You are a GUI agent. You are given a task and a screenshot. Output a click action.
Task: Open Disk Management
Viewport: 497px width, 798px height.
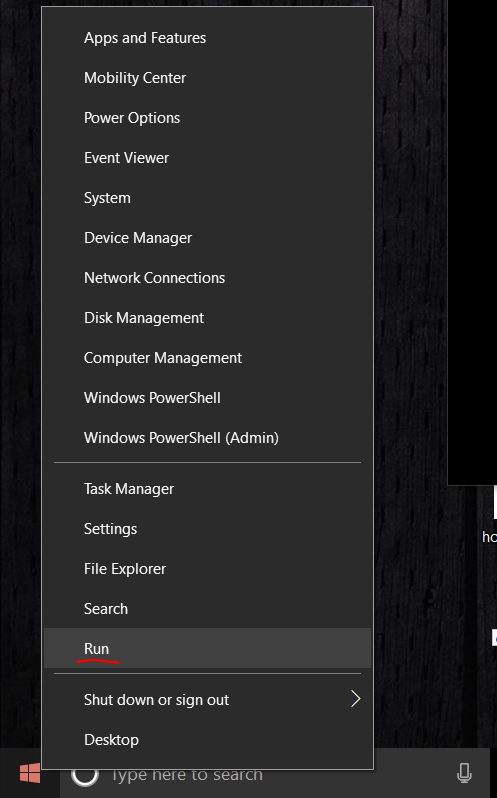point(208,318)
